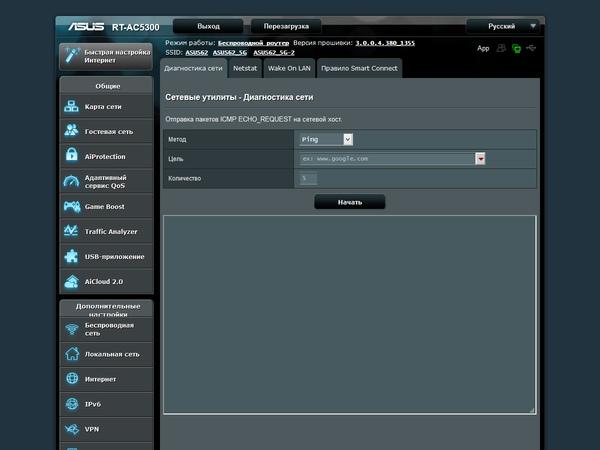600x450 pixels.
Task: Click the Дополнительные настройки section header
Action: [108, 309]
